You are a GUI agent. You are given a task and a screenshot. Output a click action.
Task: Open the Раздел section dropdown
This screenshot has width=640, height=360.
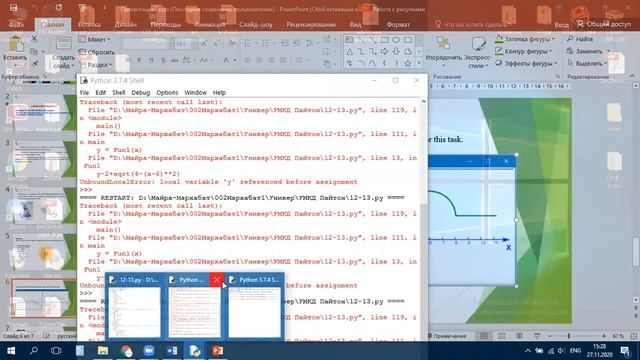click(x=95, y=64)
